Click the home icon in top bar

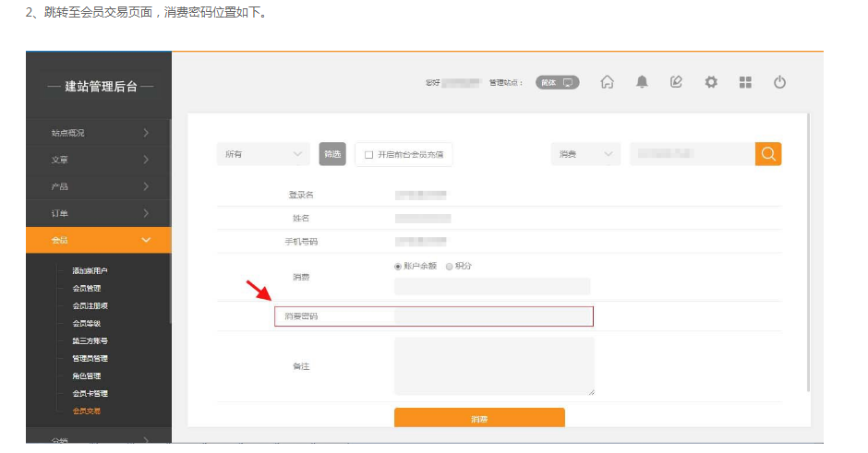click(607, 82)
